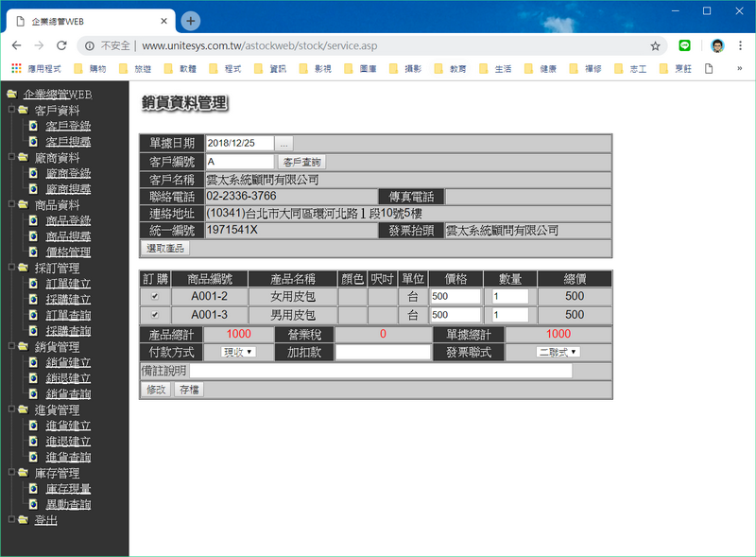Open the 庫存現量 link in sidebar
This screenshot has height=557, width=756.
tap(68, 489)
